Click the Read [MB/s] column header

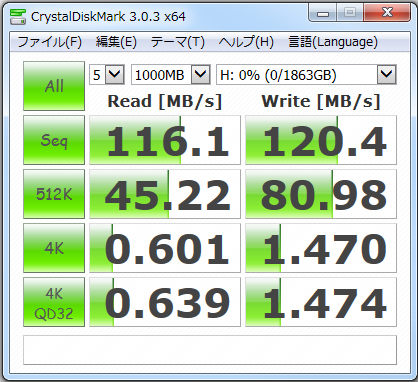(165, 101)
